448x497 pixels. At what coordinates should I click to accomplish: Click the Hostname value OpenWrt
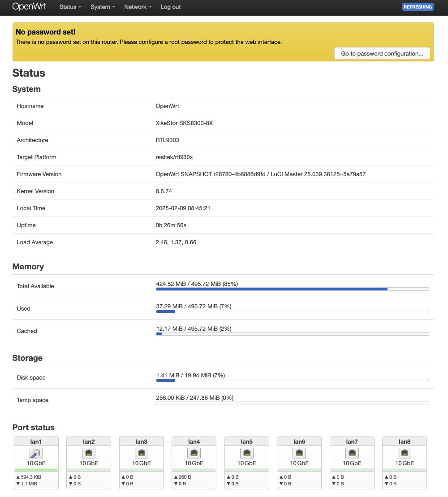(167, 106)
